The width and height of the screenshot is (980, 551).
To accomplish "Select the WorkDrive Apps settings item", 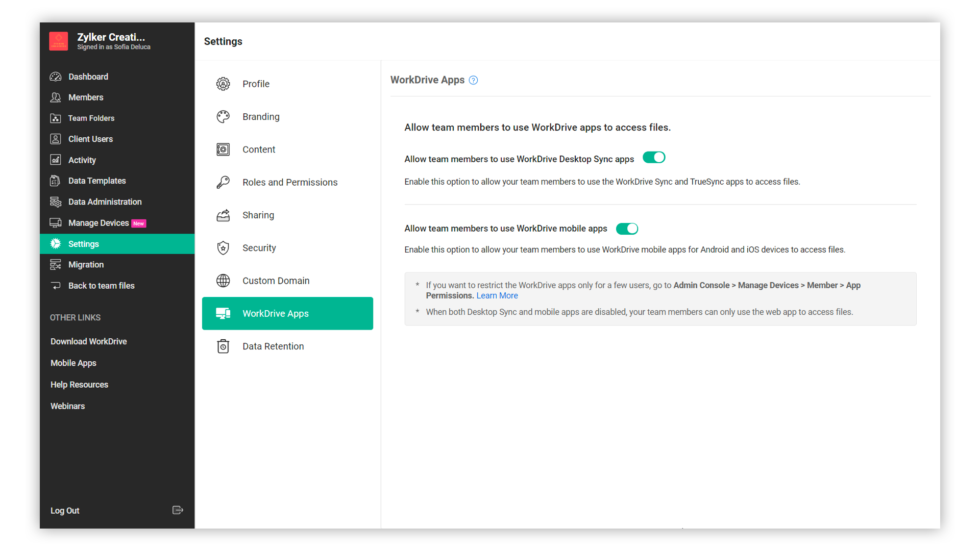I will 287,314.
